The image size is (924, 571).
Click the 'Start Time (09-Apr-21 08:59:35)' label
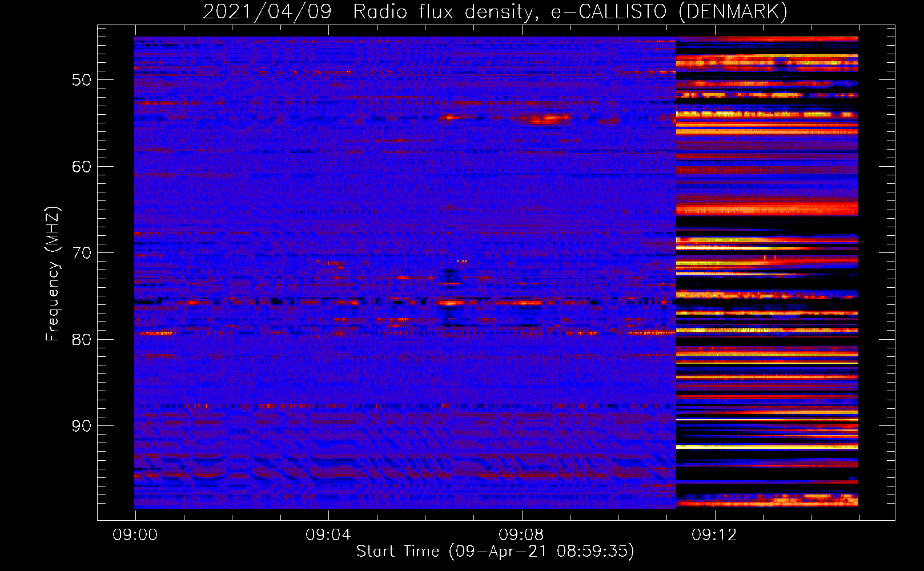(495, 552)
